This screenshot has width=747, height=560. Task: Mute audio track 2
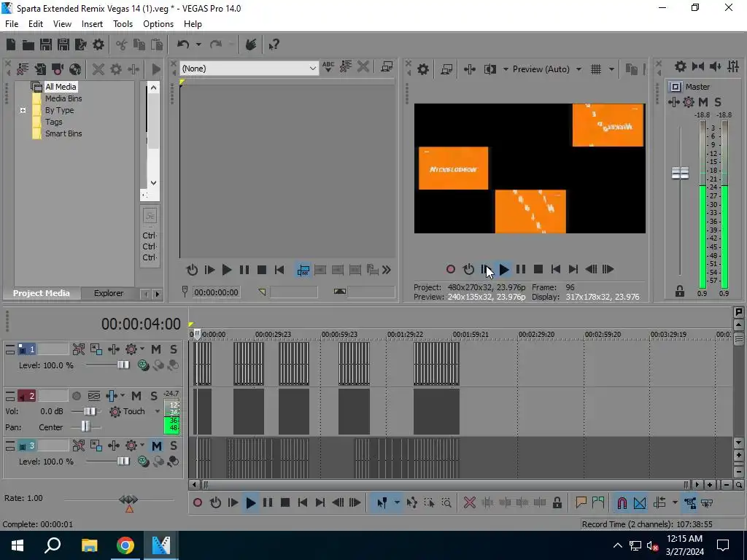click(136, 396)
